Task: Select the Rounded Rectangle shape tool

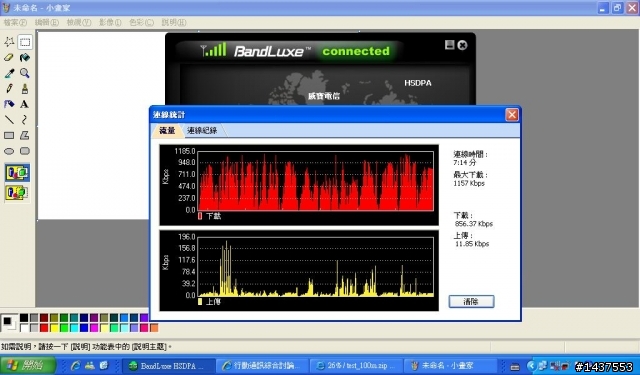Action: pyautogui.click(x=25, y=151)
